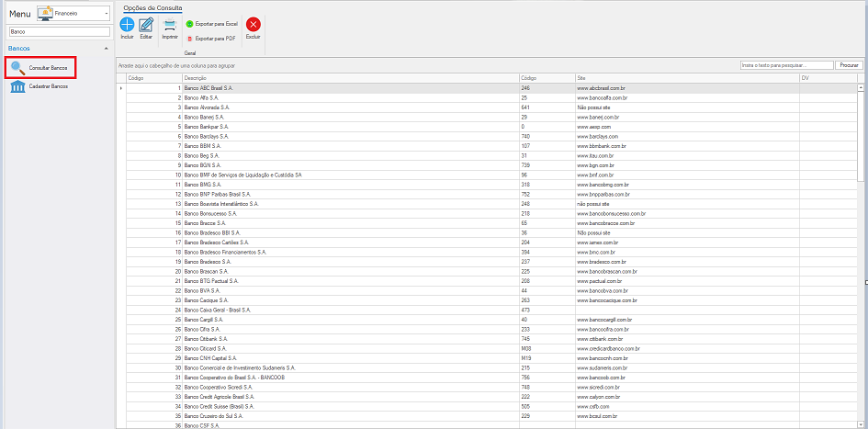Viewport: 868px width, 429px height.
Task: Click code cell 237
Action: click(547, 261)
